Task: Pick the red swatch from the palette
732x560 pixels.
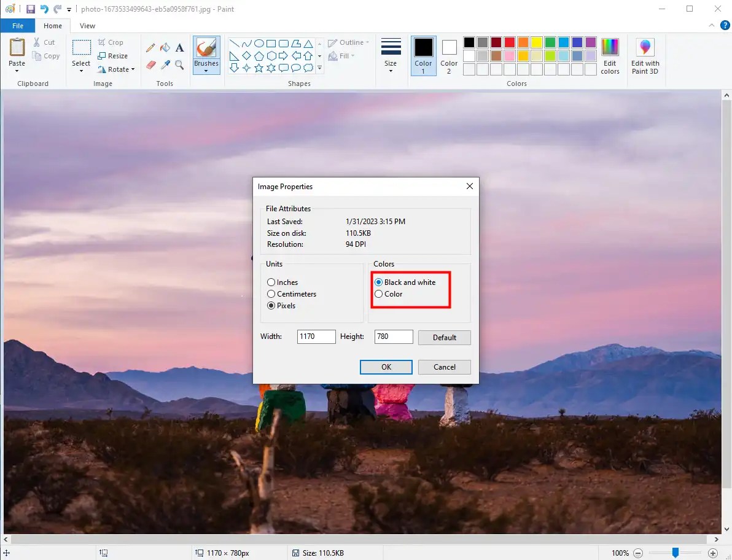Action: [x=508, y=42]
